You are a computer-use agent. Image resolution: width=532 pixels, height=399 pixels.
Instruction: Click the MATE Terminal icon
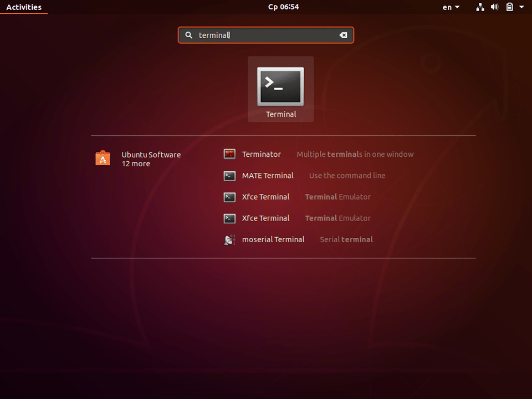tap(229, 176)
